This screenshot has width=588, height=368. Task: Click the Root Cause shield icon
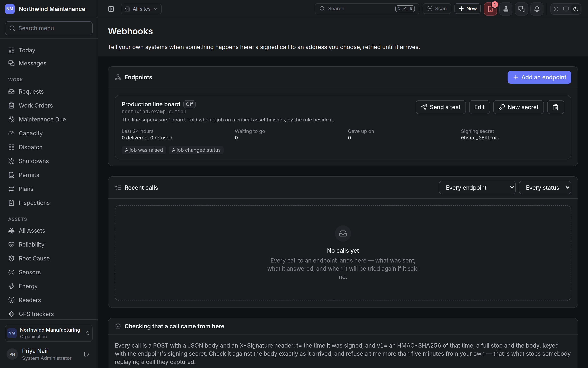pos(11,258)
